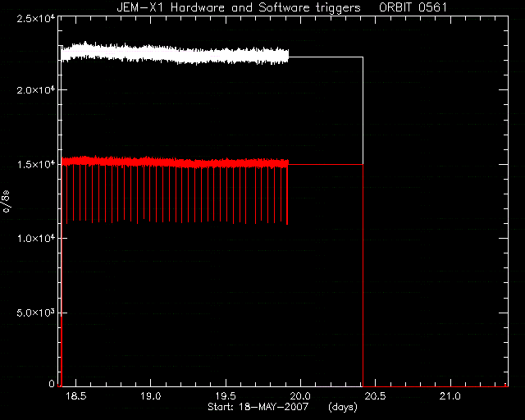Click the (days) unit label

[343, 407]
